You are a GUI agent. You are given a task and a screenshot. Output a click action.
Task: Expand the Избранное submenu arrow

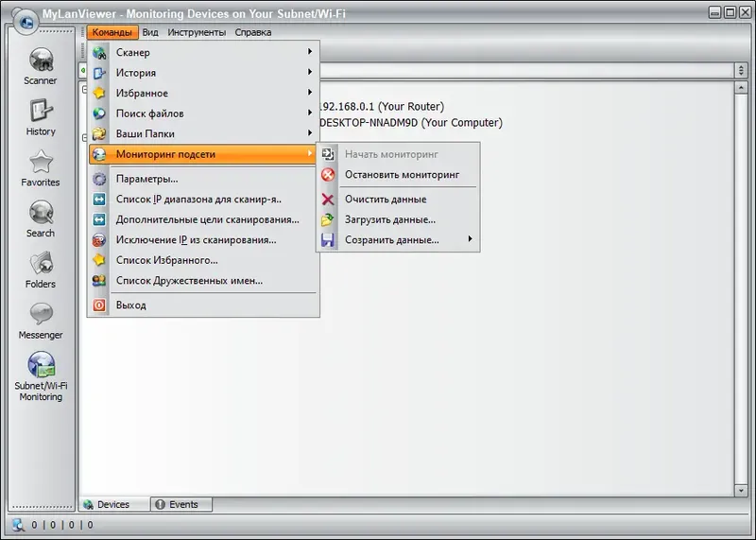[x=310, y=92]
